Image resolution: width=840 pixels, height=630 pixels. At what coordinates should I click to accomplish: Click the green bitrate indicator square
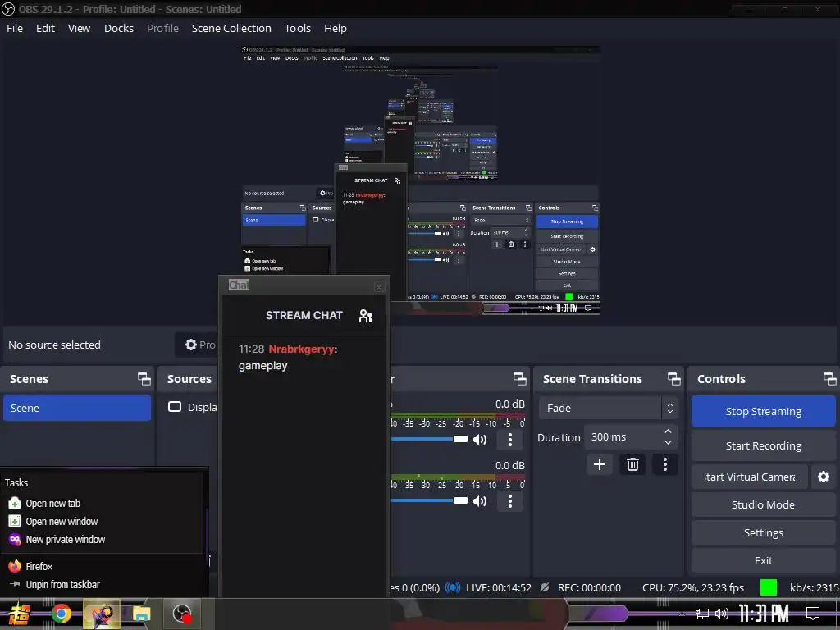[x=768, y=587]
